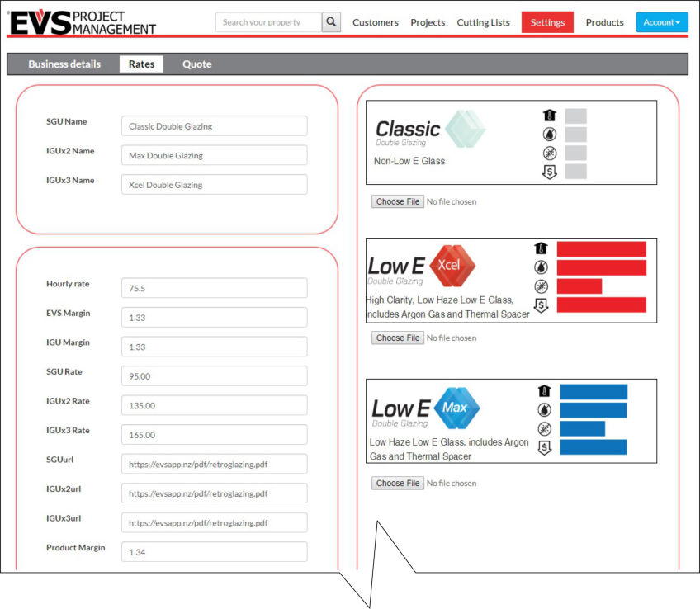
Task: Click the Classic Double Glazing glass logo
Action: pos(466,129)
